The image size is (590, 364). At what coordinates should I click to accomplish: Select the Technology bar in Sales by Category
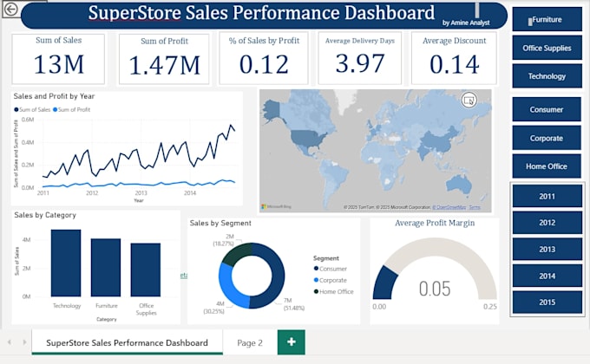(66, 263)
